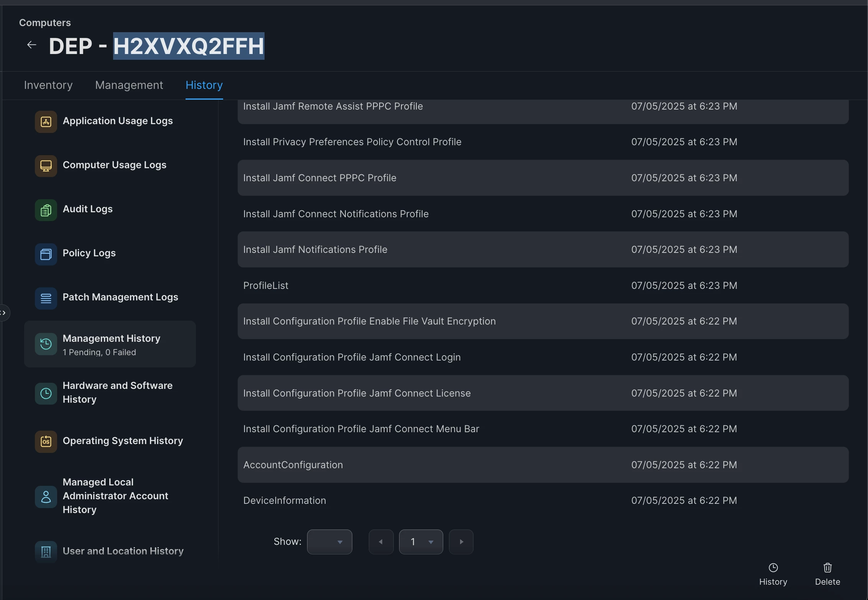Open Computer Usage Logs section
Viewport: 868px width, 600px height.
110,165
